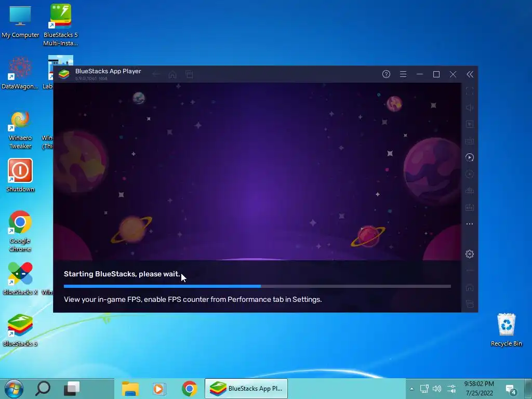Image resolution: width=532 pixels, height=399 pixels.
Task: Open File Explorer from the taskbar
Action: pyautogui.click(x=130, y=389)
